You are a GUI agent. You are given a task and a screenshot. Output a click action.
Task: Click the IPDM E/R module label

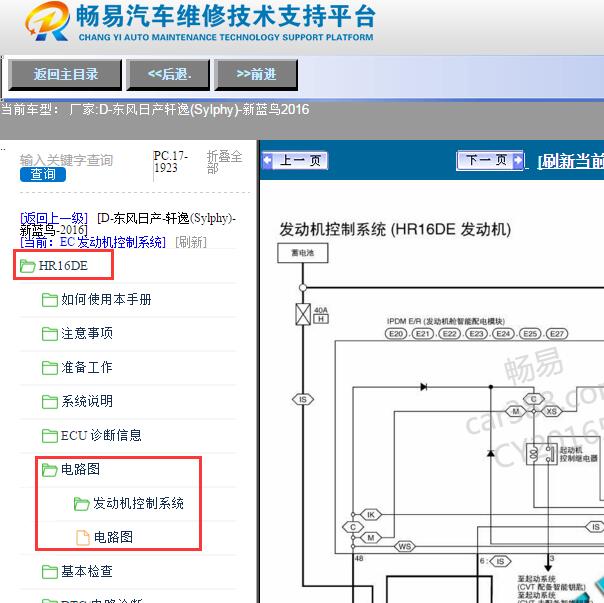(446, 321)
